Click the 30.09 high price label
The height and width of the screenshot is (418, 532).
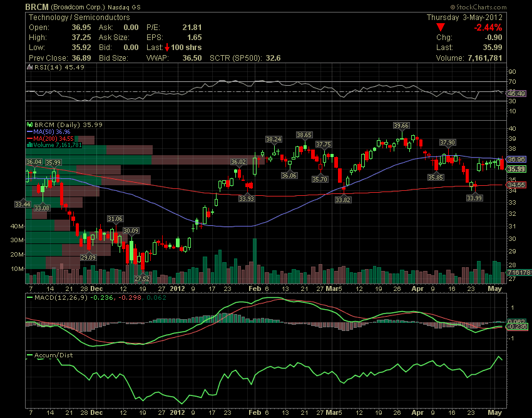click(131, 231)
